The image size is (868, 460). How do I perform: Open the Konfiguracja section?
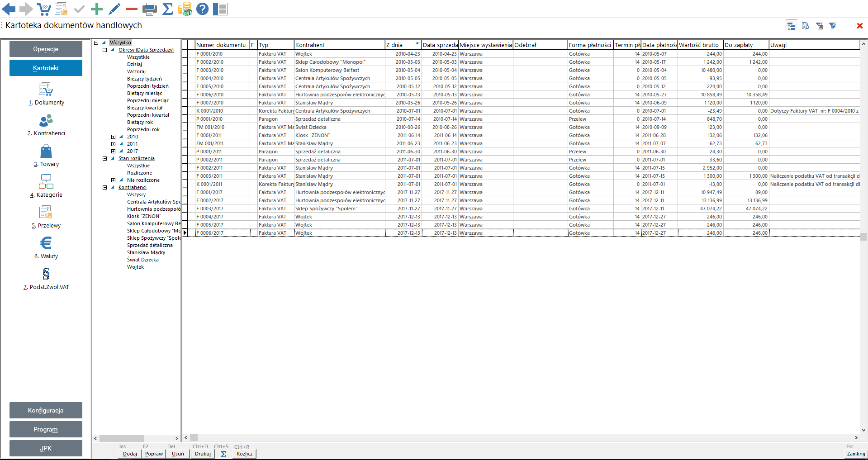tap(46, 410)
